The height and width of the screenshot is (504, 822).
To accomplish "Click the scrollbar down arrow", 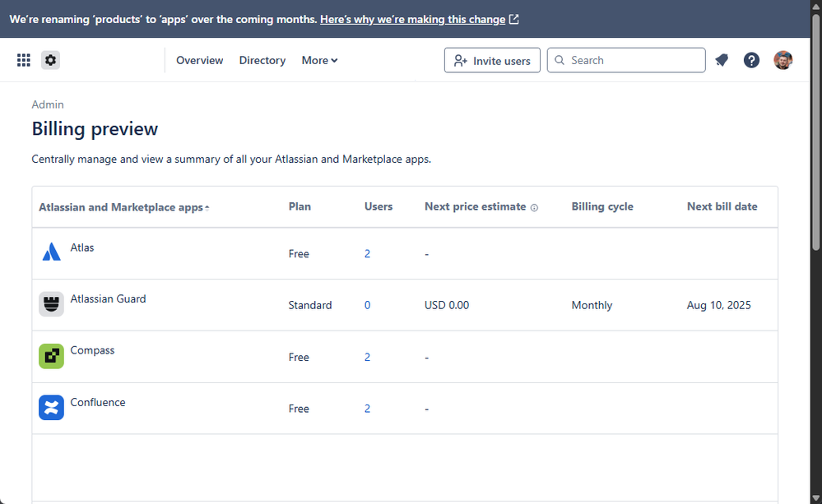I will coord(815,498).
